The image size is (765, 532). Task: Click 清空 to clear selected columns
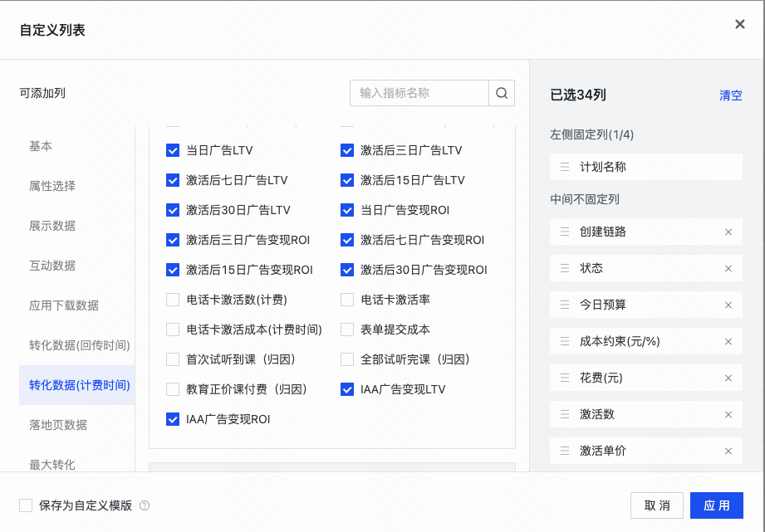click(730, 95)
